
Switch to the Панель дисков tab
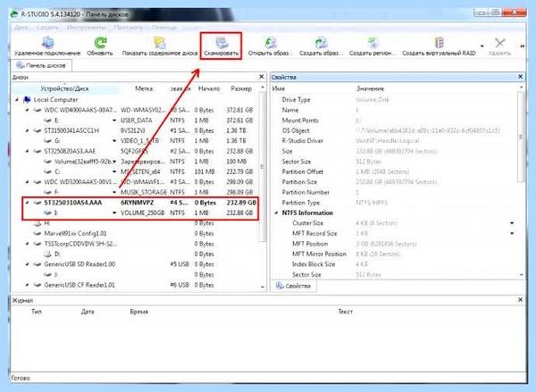pos(41,65)
